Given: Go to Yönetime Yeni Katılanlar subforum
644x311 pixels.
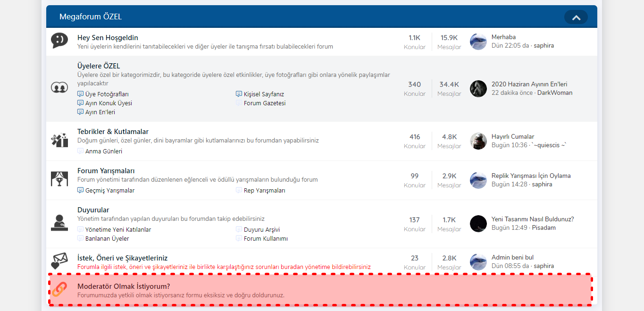Looking at the screenshot, I should coord(118,230).
